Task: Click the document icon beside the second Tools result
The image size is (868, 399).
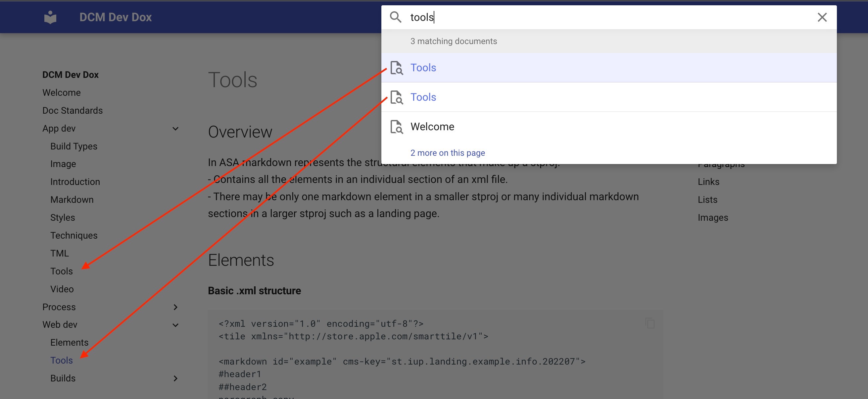Action: point(397,97)
